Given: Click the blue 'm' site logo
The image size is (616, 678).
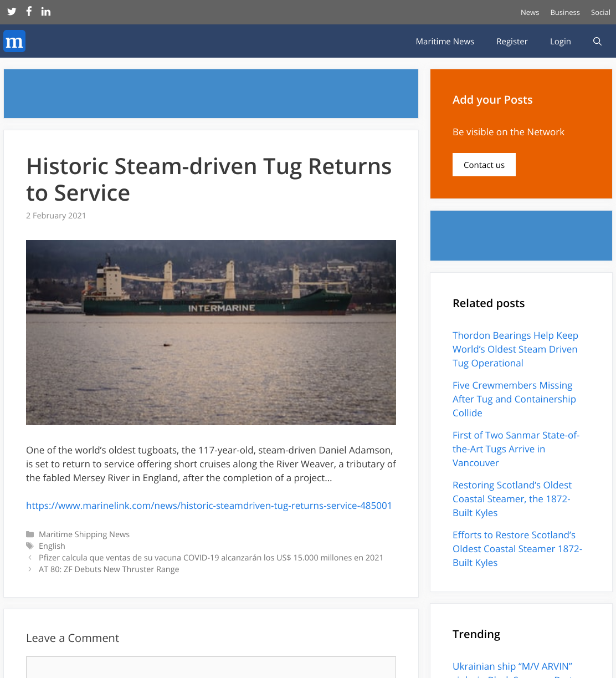Looking at the screenshot, I should [14, 41].
